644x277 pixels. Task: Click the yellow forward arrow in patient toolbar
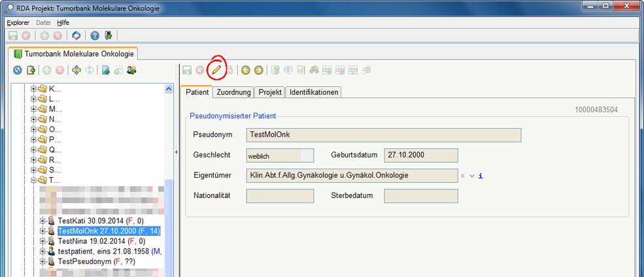tap(258, 70)
